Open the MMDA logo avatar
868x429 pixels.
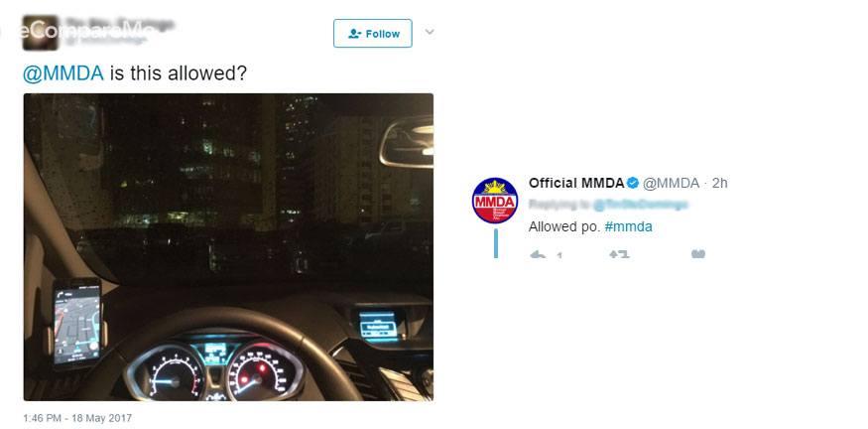point(495,201)
